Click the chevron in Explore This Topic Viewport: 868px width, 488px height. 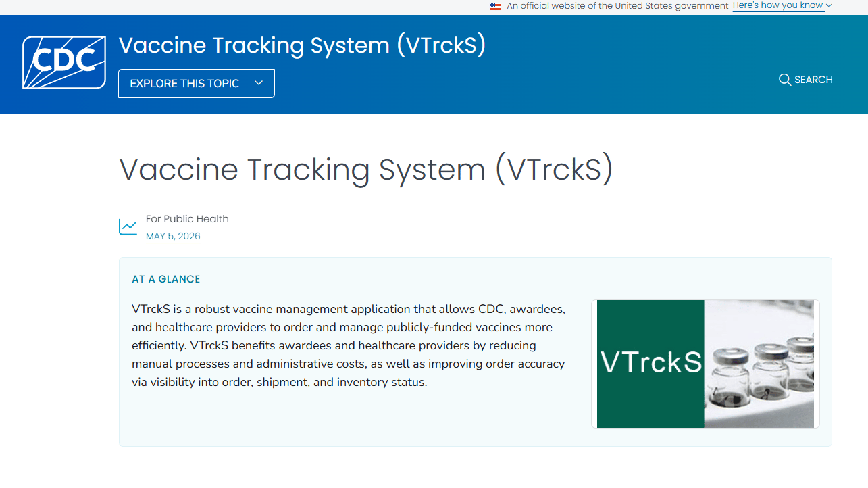tap(258, 83)
